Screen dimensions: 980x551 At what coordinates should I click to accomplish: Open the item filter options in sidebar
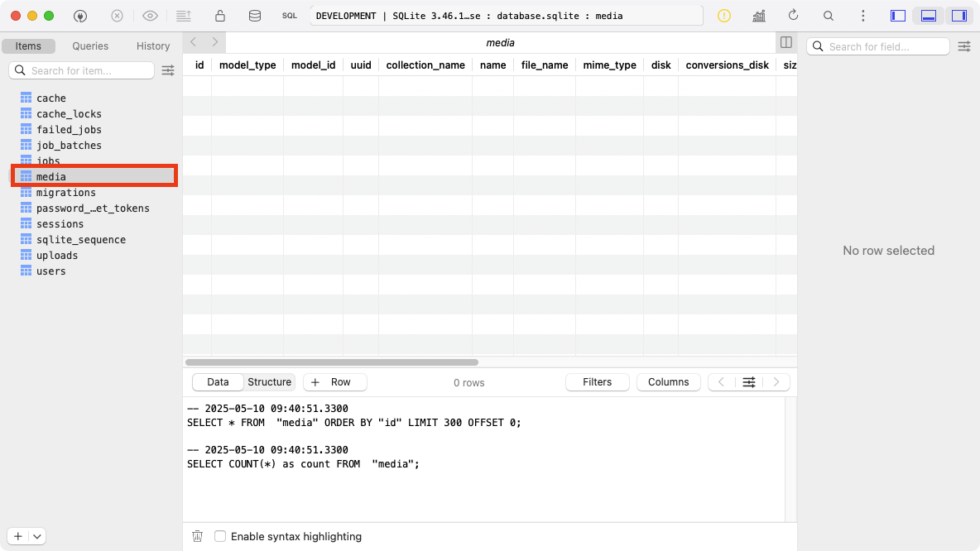(x=168, y=70)
